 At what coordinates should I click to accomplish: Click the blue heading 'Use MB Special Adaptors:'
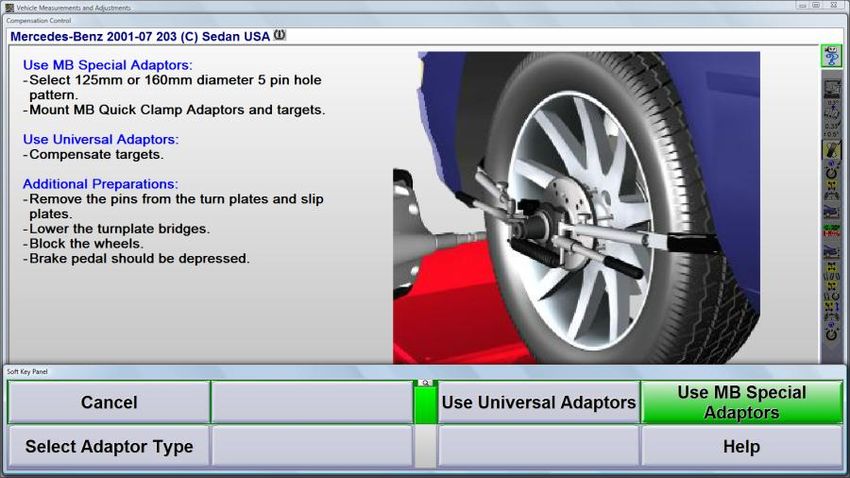(107, 65)
